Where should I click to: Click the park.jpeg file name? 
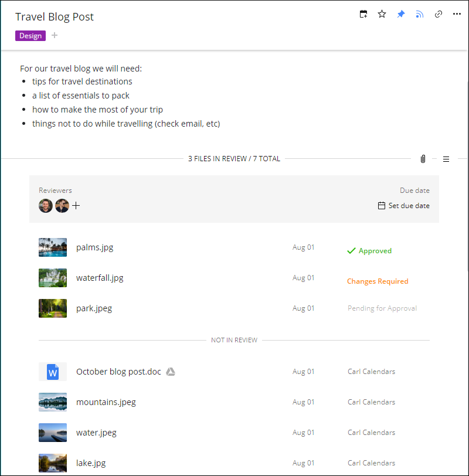tap(94, 309)
